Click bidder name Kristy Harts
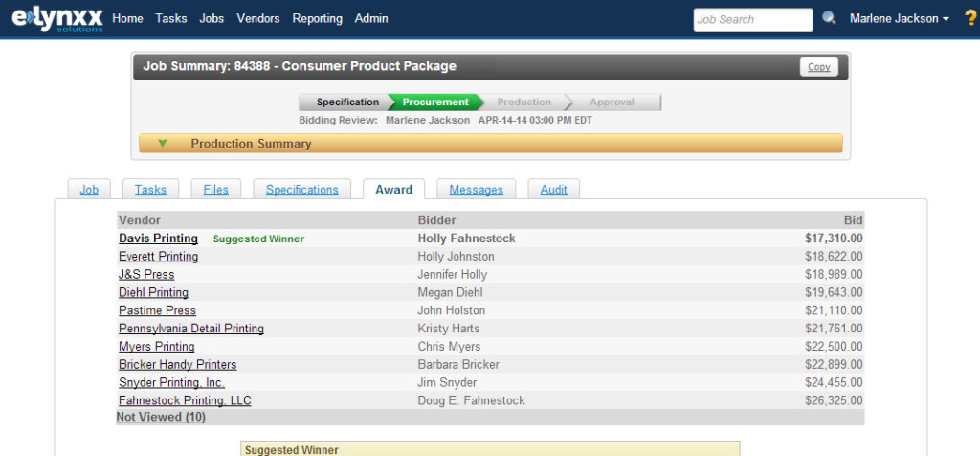The height and width of the screenshot is (456, 980). click(x=449, y=329)
